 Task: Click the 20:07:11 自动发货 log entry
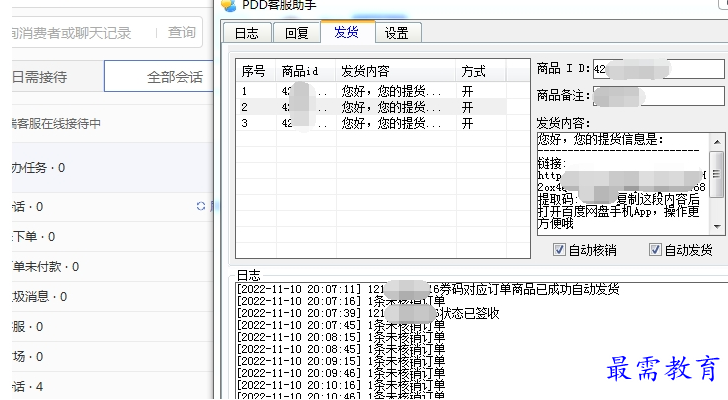click(x=428, y=289)
